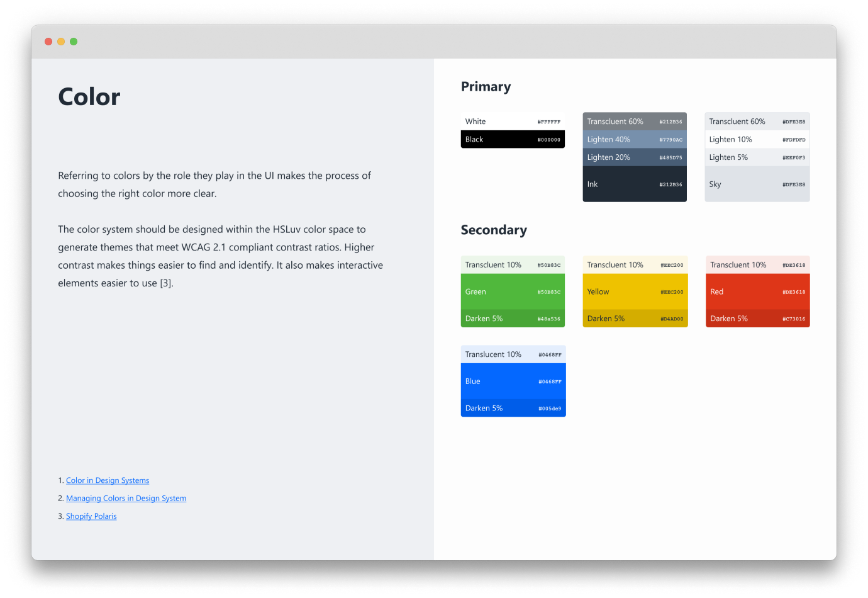The height and width of the screenshot is (598, 868).
Task: Choose the Lighten 20% ink swatch
Action: coord(635,157)
